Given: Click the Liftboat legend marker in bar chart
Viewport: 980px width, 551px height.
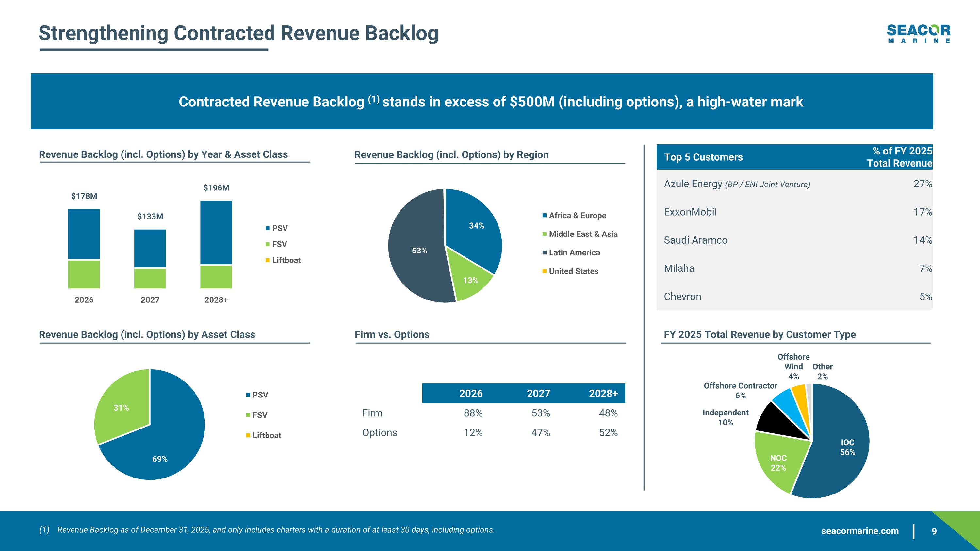Looking at the screenshot, I should (x=268, y=261).
